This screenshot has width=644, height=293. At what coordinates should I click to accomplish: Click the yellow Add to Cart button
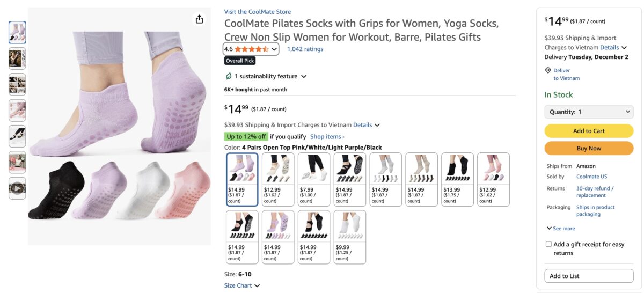[589, 131]
